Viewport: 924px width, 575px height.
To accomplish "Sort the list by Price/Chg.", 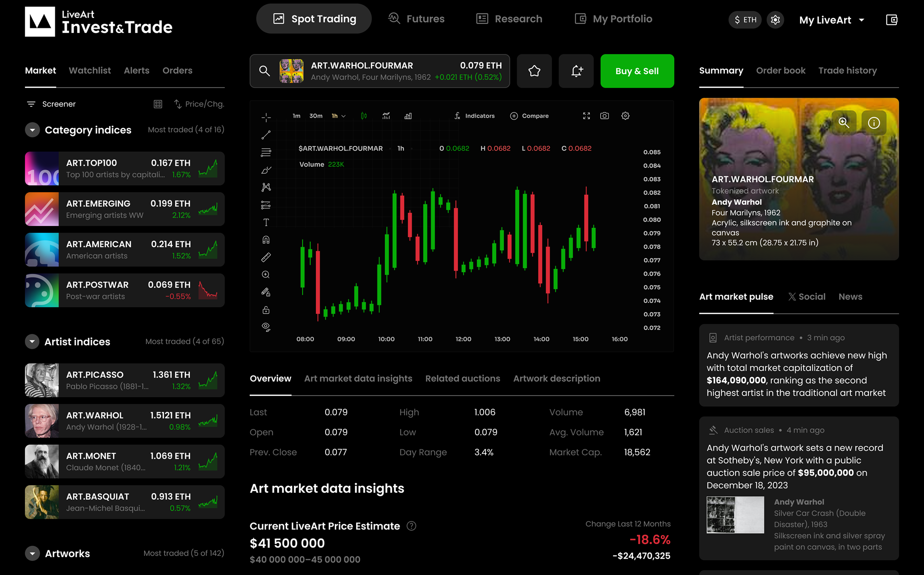I will (x=199, y=104).
